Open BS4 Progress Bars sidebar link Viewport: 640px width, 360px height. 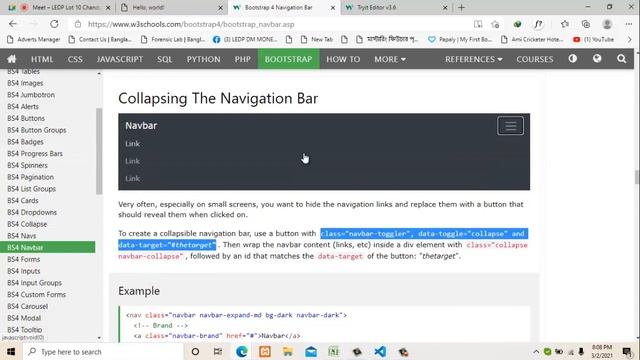click(x=35, y=154)
